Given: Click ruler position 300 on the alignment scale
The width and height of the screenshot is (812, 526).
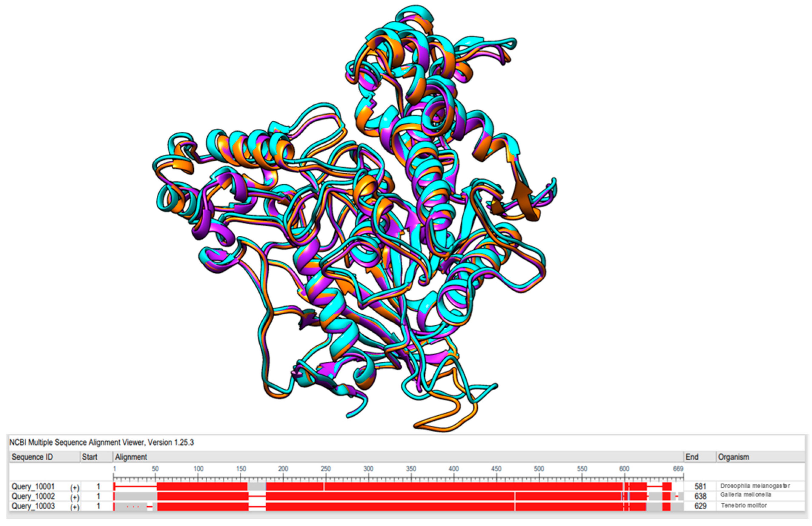Looking at the screenshot, I should coord(368,469).
